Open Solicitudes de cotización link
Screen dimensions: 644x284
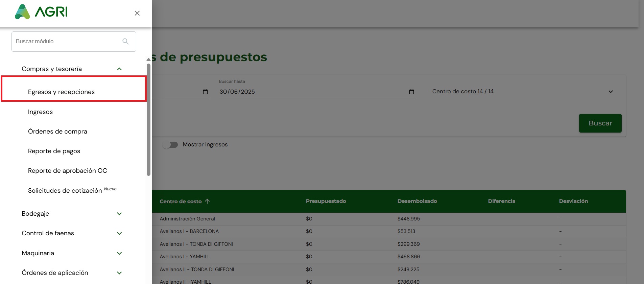pos(65,191)
